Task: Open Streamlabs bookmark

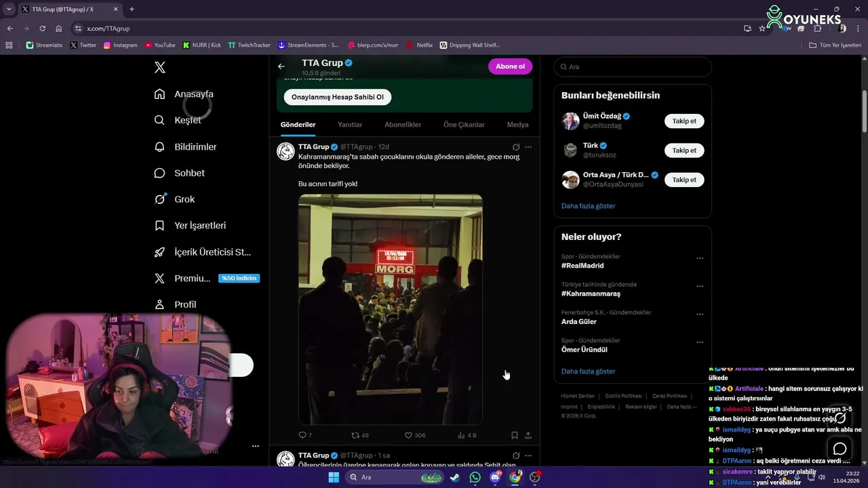Action: 44,45
